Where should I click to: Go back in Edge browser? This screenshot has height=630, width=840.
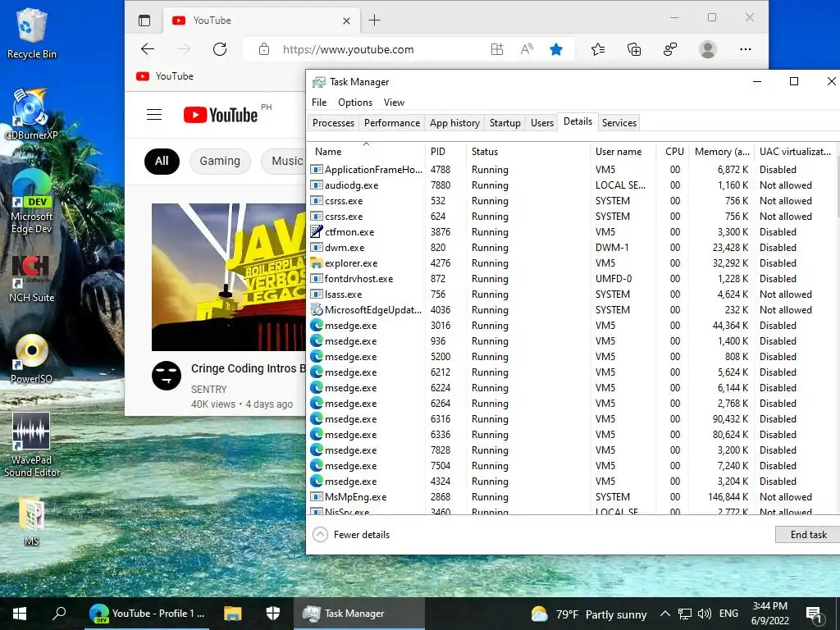pyautogui.click(x=148, y=49)
